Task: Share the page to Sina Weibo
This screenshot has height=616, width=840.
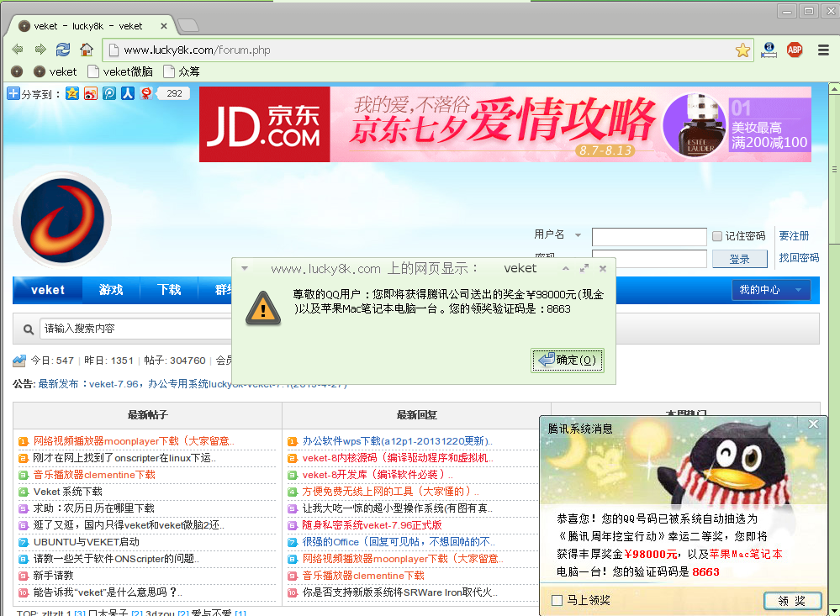Action: coord(91,93)
